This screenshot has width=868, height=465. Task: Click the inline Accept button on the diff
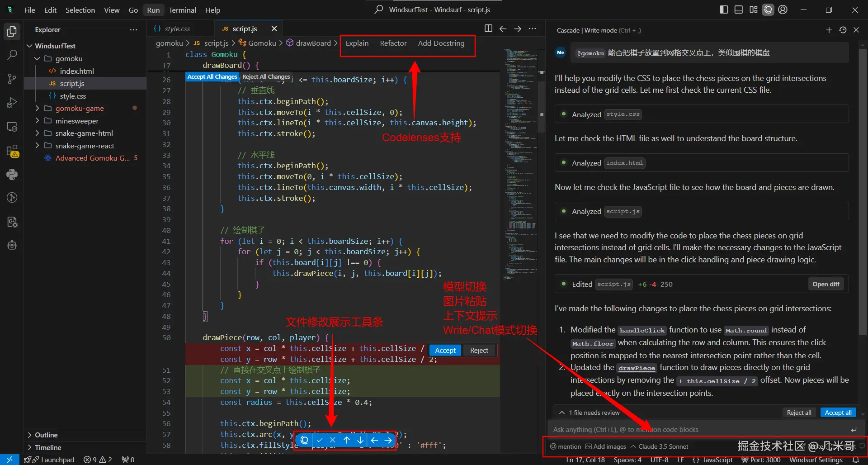[445, 350]
